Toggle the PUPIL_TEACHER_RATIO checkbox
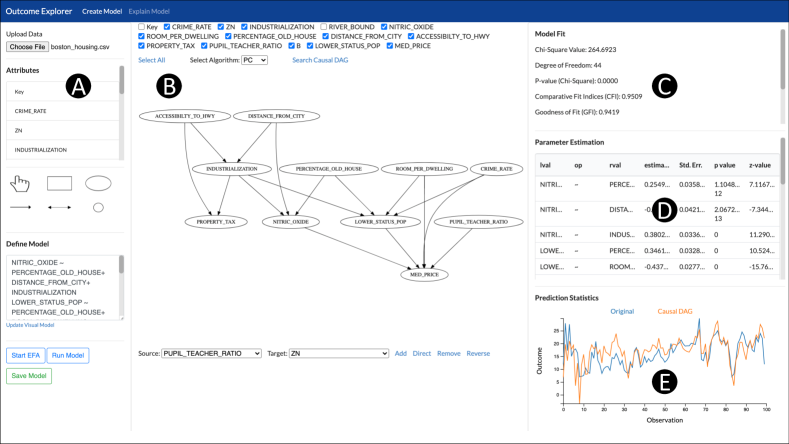The image size is (789, 444). click(x=204, y=46)
